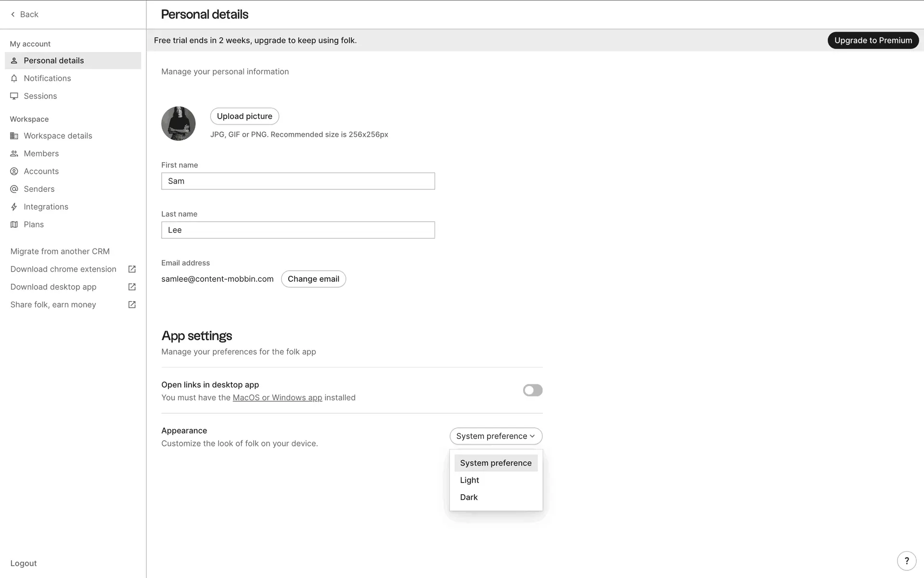Open the MacOS or Windows app link
The image size is (924, 578).
pyautogui.click(x=277, y=397)
